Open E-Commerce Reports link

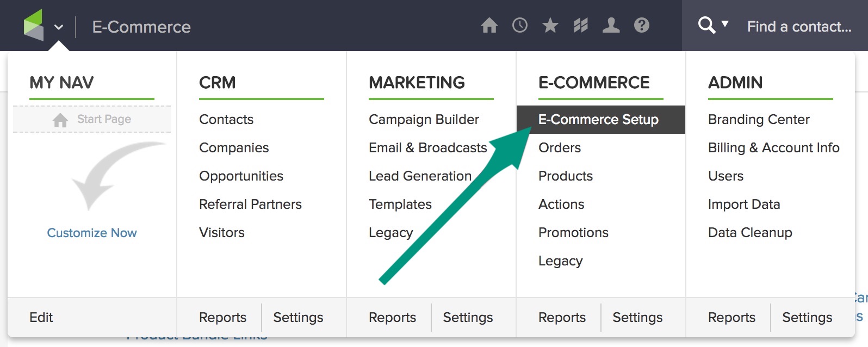point(562,317)
